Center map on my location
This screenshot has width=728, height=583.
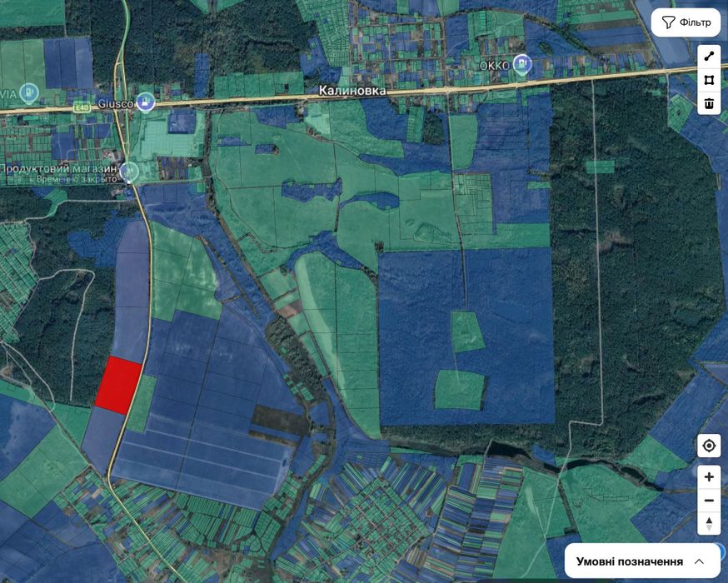709,446
